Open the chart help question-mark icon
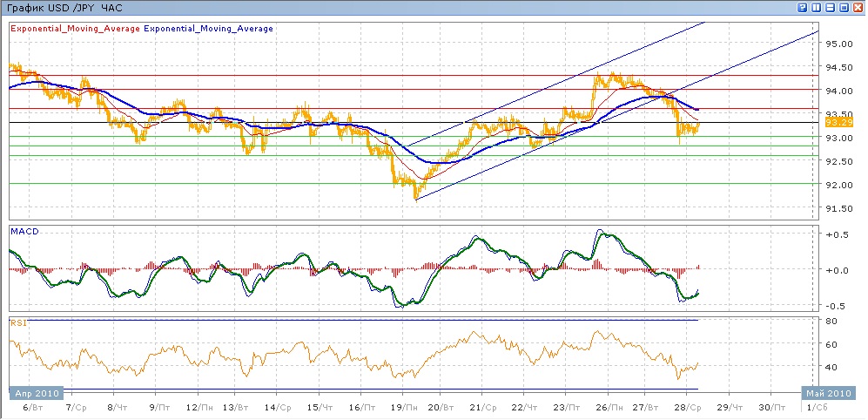This screenshot has height=420, width=868. point(802,7)
